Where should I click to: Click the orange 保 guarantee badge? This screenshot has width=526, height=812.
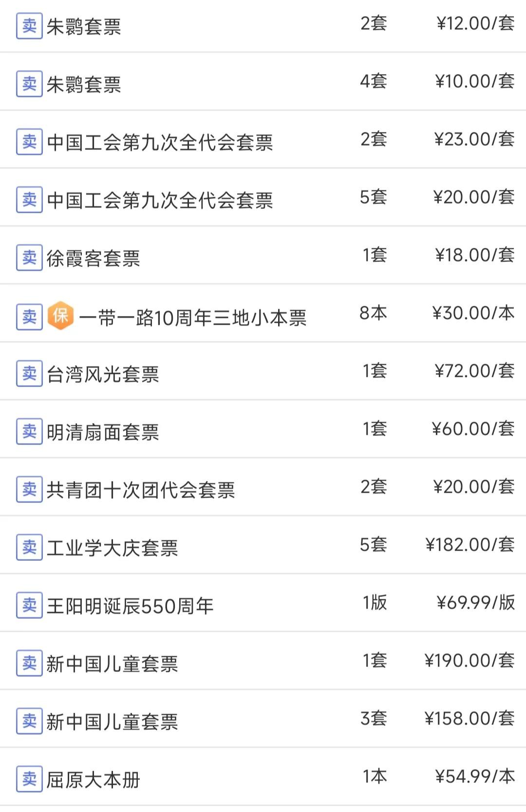60,316
